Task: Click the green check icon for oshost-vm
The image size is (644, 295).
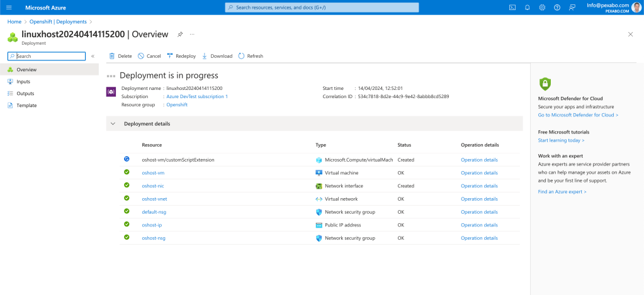Action: tap(127, 172)
